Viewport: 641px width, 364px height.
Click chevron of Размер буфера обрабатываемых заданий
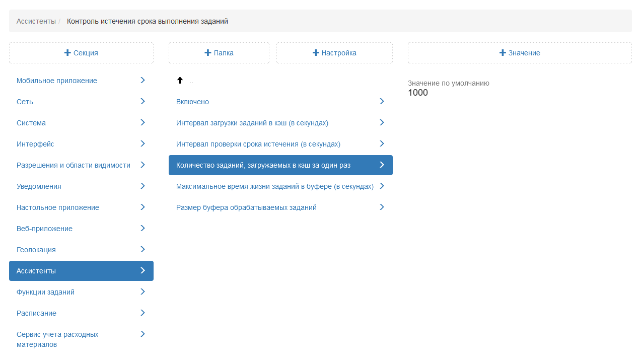[382, 207]
